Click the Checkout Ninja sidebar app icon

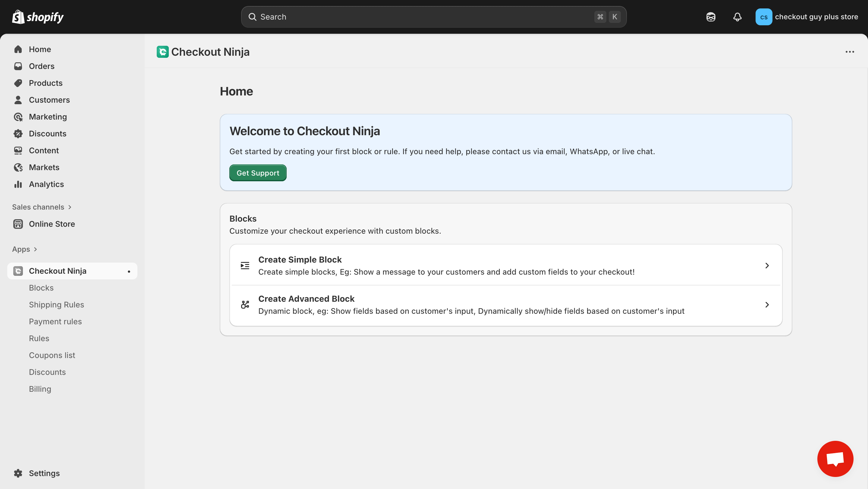click(x=18, y=271)
